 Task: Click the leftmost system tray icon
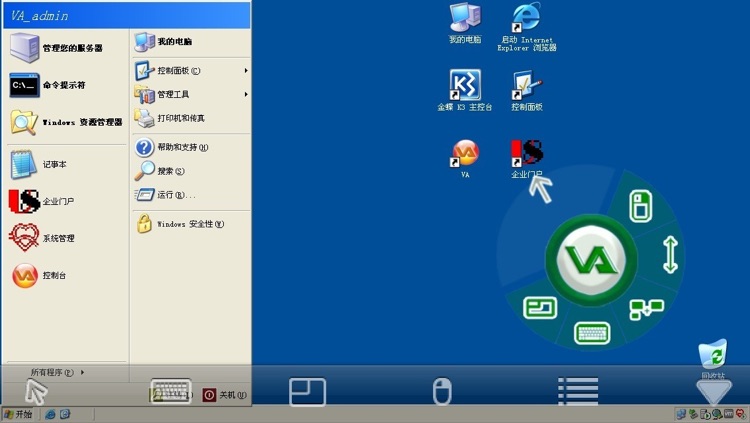point(681,414)
